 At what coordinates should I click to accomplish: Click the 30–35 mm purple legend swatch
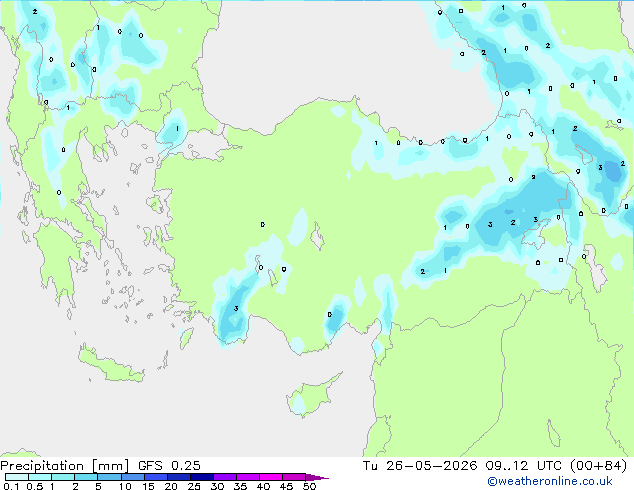click(225, 477)
